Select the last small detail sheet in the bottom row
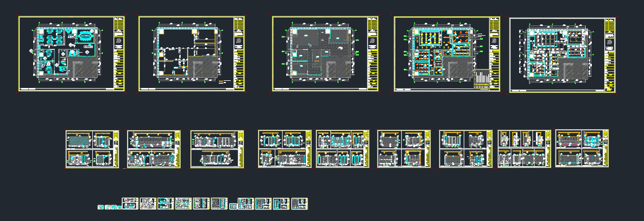Screen dimensions: 644x221 300,204
